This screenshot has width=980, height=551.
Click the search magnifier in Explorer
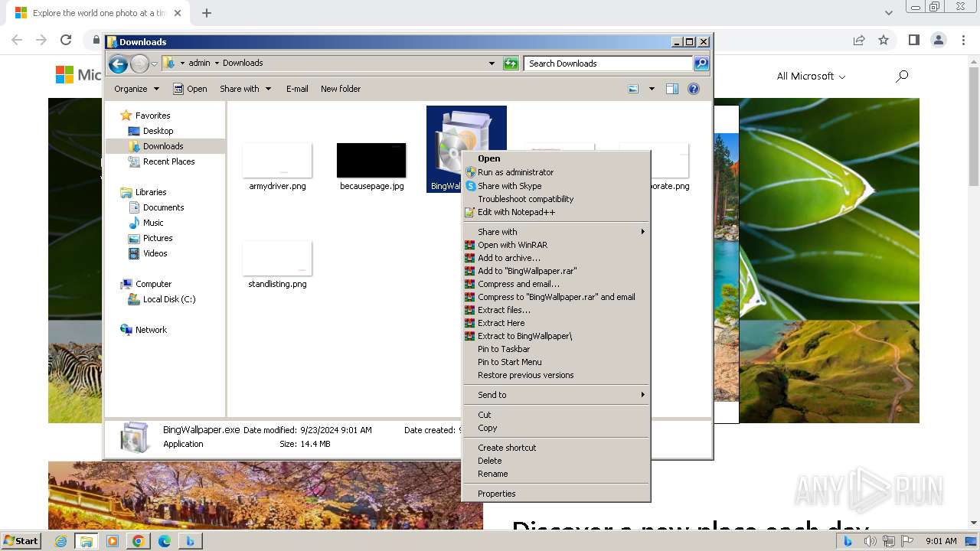[701, 64]
